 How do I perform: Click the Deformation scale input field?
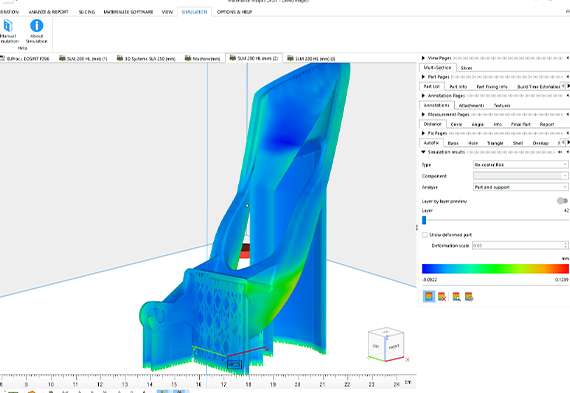520,245
